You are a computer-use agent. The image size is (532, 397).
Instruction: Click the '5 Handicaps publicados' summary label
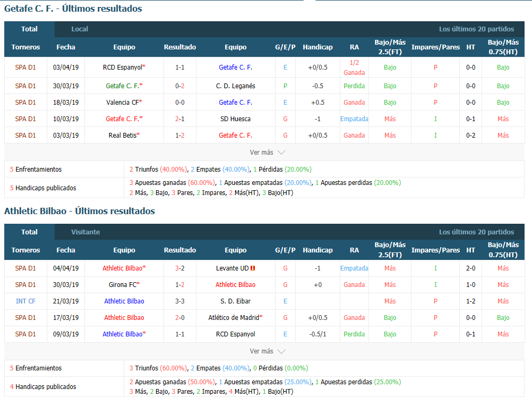(43, 188)
